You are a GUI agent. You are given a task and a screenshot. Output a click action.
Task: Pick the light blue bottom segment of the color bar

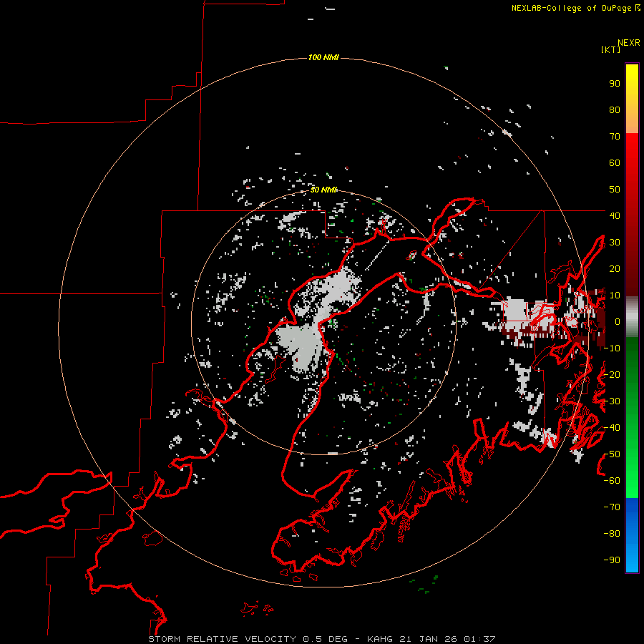tap(632, 555)
